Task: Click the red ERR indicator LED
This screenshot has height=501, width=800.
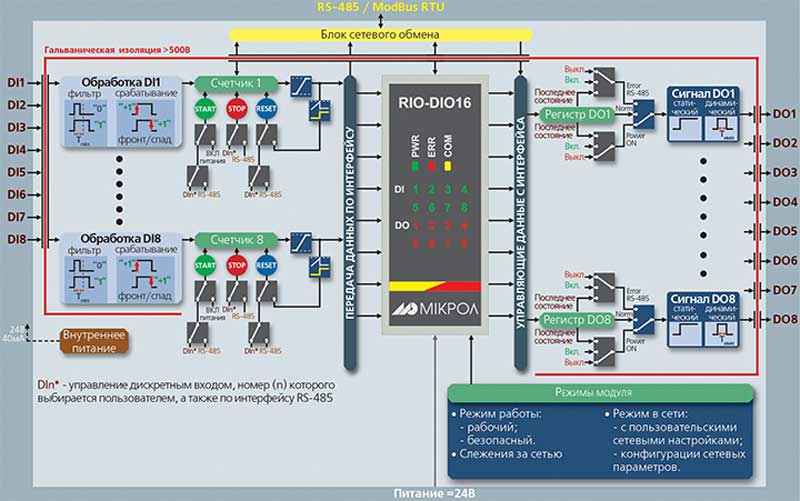Action: [x=432, y=166]
